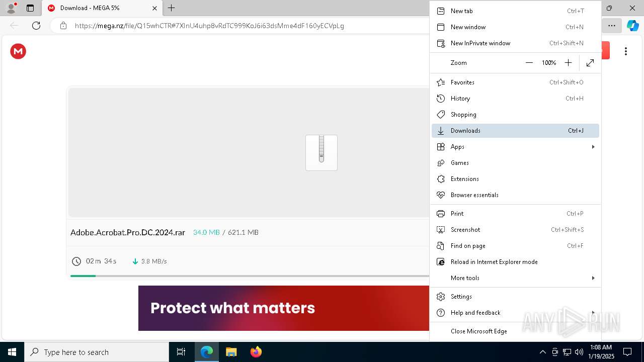Click the download progress bar
Viewport: 644px width, 362px height.
pos(250,276)
